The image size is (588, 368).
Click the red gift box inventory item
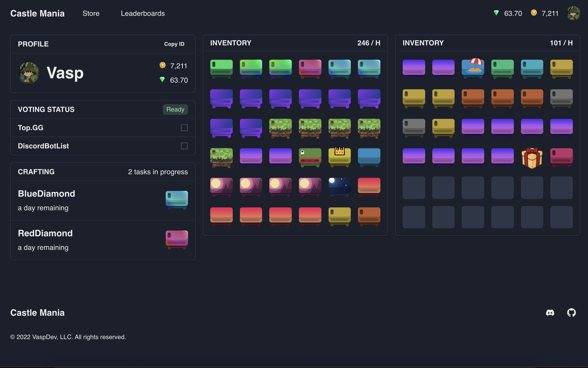pyautogui.click(x=532, y=158)
